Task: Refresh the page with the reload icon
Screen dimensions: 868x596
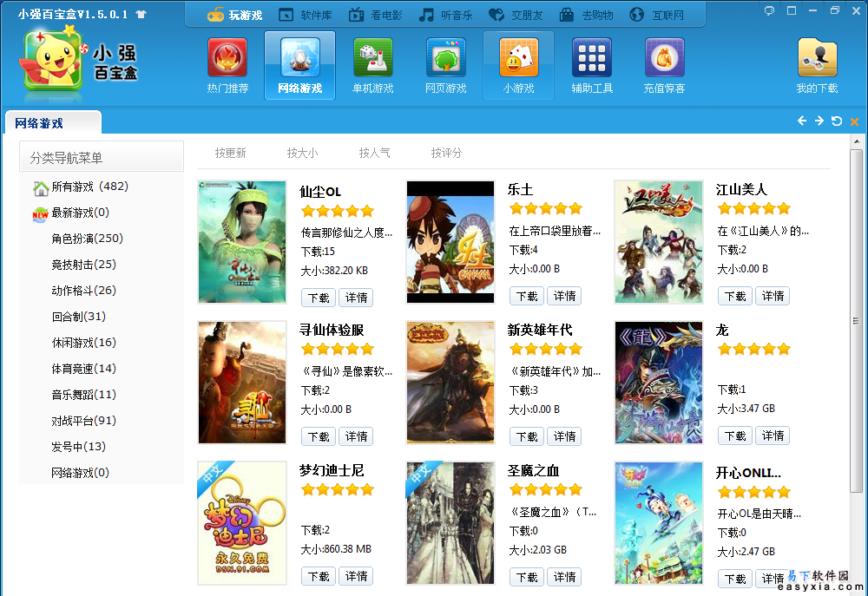Action: 837,121
